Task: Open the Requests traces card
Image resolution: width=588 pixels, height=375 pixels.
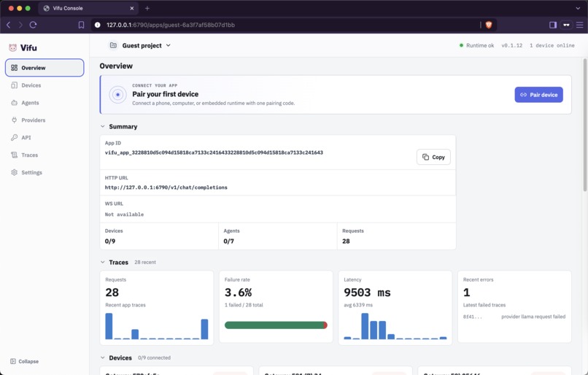Action: [x=157, y=307]
